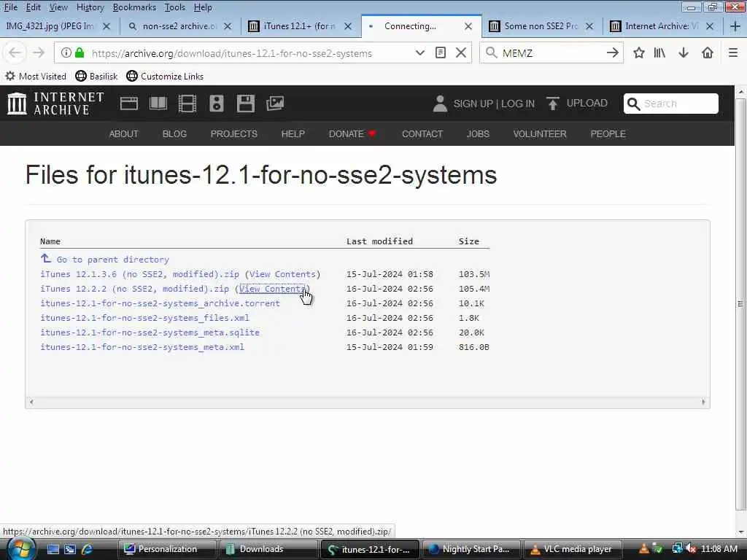This screenshot has width=747, height=560.
Task: Click the Most Visited bookmark
Action: click(36, 76)
